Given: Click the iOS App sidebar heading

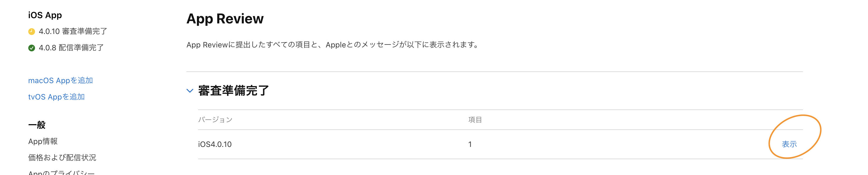Looking at the screenshot, I should (45, 15).
